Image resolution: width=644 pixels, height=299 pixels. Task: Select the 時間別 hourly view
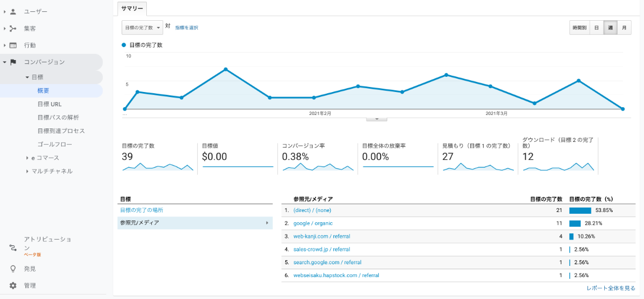[579, 27]
